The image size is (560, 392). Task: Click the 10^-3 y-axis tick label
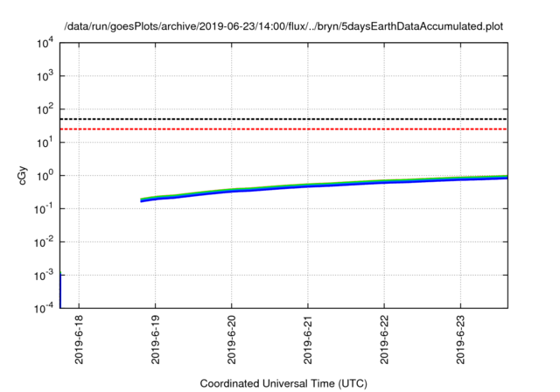44,276
